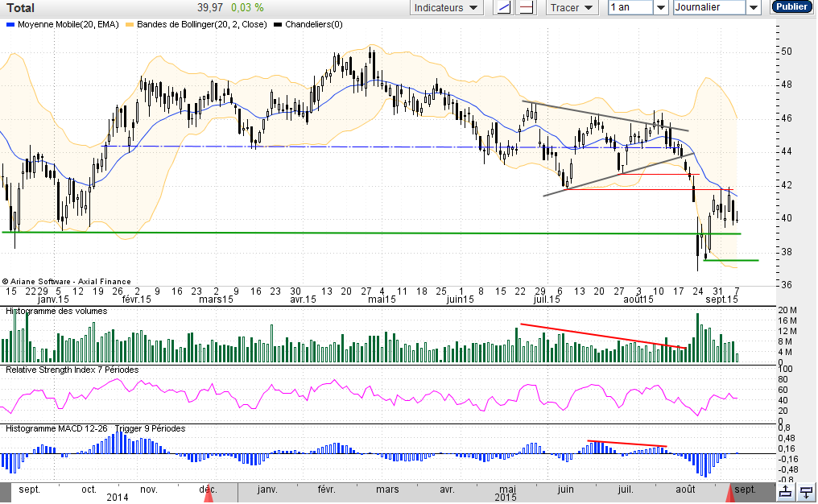Click the 'Bandes de Bollinger(20, 2, Close)' legend label
This screenshot has height=504, width=818.
tap(202, 24)
